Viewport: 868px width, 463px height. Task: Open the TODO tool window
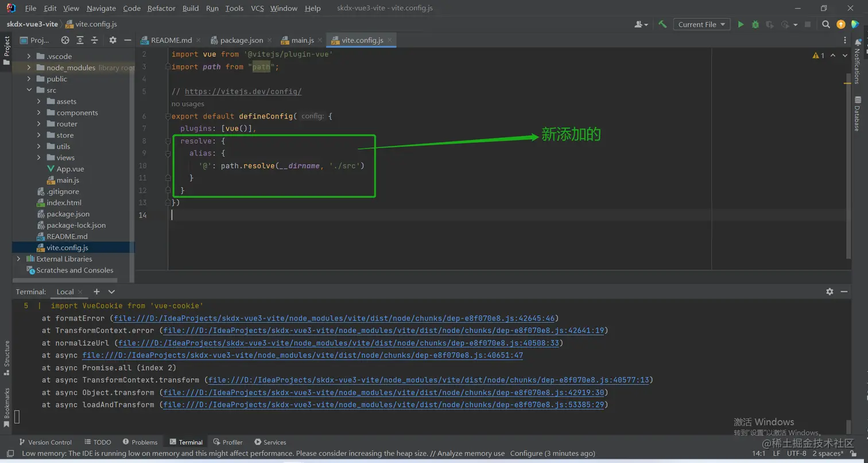click(98, 442)
